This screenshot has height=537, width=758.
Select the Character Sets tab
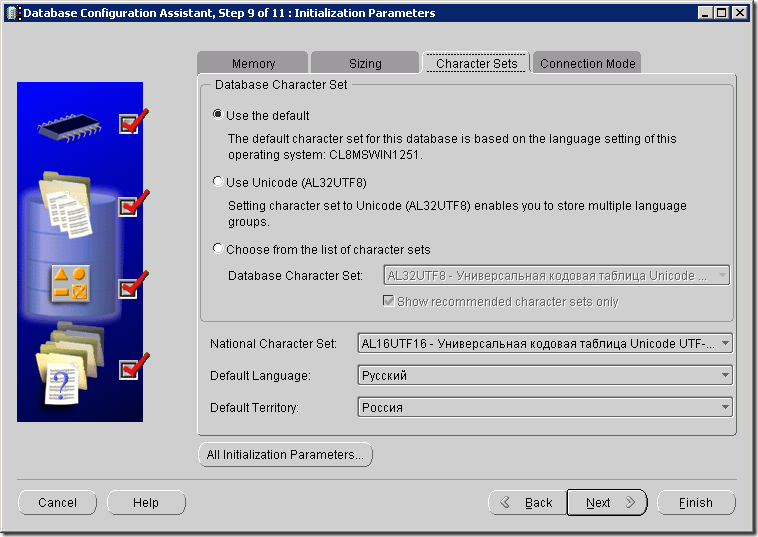point(476,63)
